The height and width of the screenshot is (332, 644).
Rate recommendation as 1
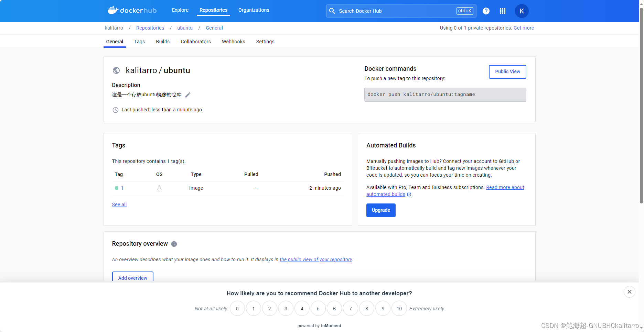[x=254, y=309]
